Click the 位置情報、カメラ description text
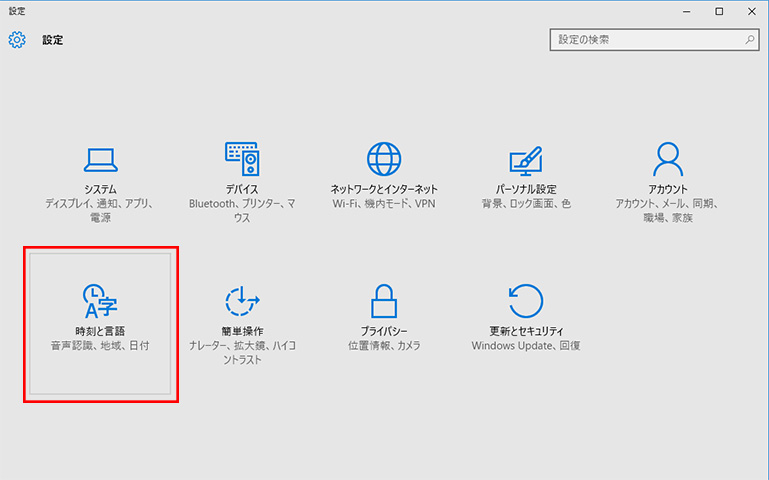769x480 pixels. pos(384,346)
